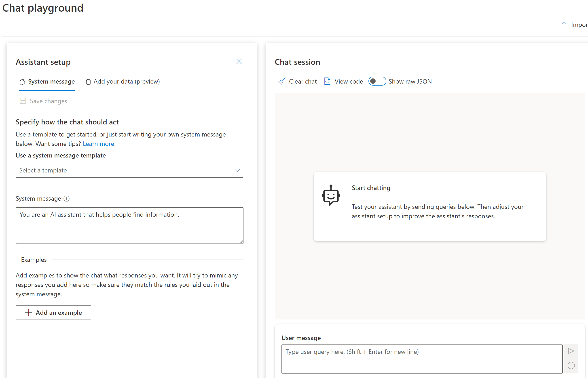Click the System message text area
588x378 pixels.
point(129,225)
